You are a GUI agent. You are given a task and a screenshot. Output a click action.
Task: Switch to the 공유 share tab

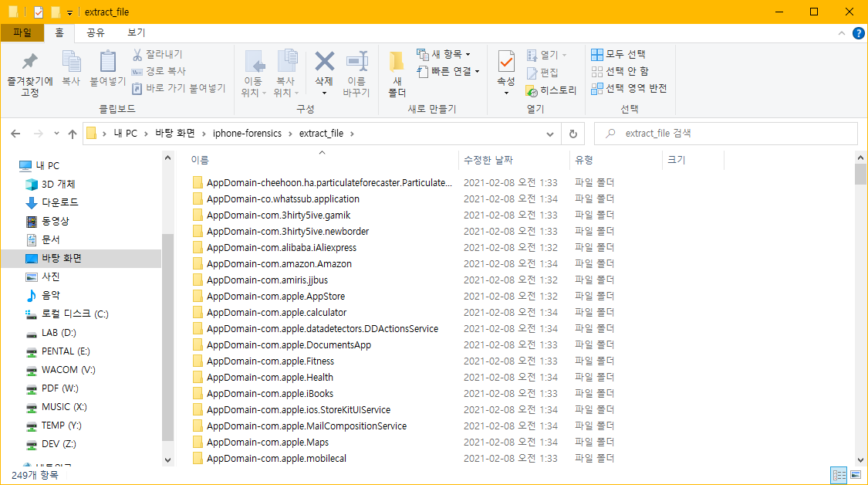(95, 32)
